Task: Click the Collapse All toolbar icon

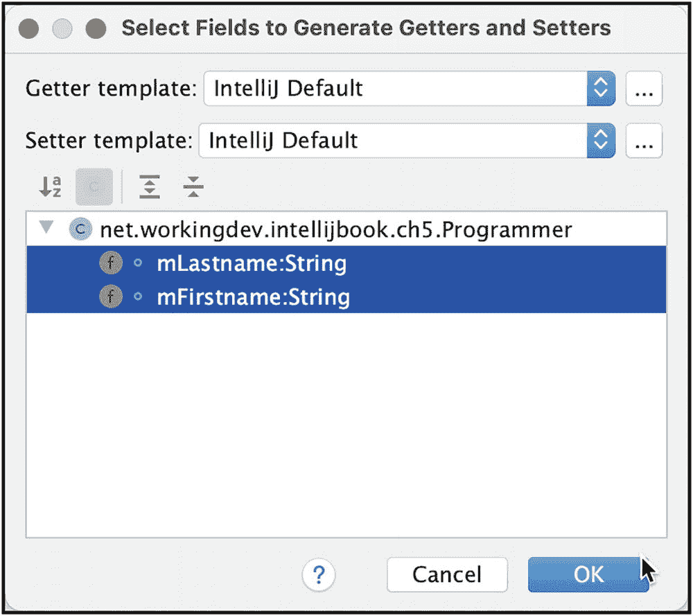Action: pos(193,187)
